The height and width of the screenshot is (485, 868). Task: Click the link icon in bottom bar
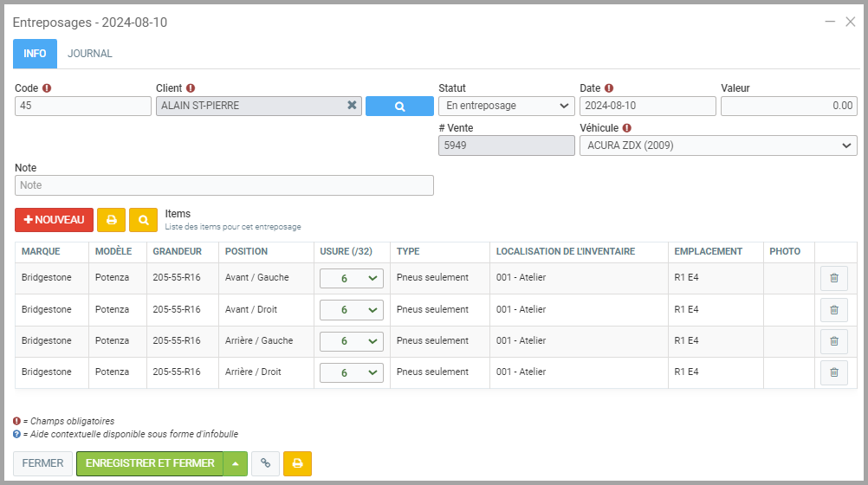[x=265, y=463]
